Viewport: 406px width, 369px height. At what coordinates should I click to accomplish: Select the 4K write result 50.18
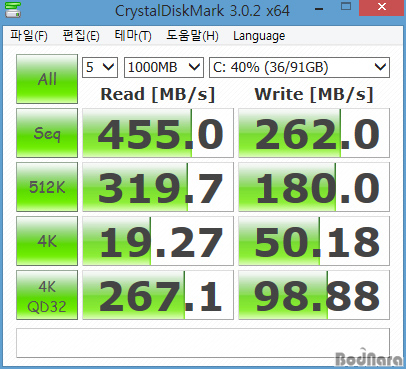(314, 241)
